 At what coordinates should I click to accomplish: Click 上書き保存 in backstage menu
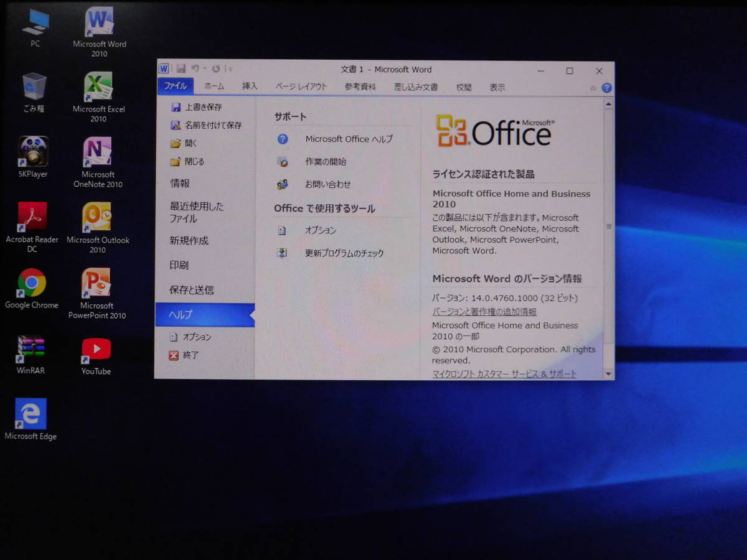(x=196, y=107)
